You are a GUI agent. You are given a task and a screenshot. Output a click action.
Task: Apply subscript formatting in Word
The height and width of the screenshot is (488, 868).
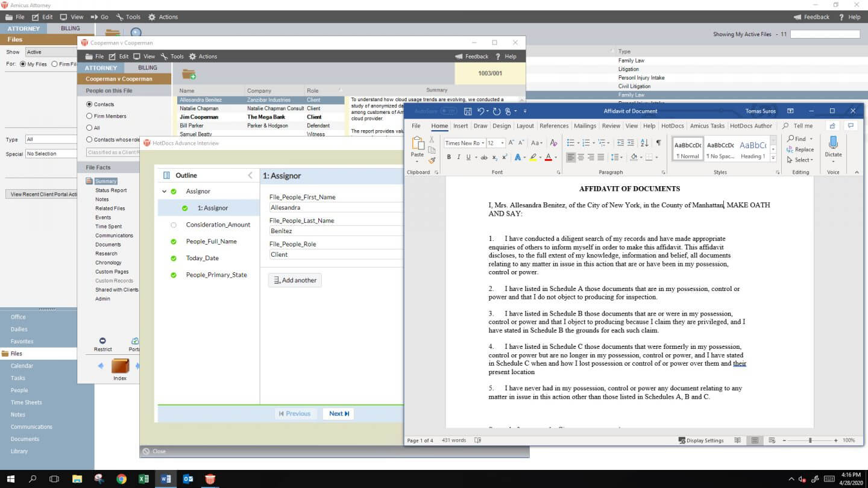pyautogui.click(x=495, y=157)
